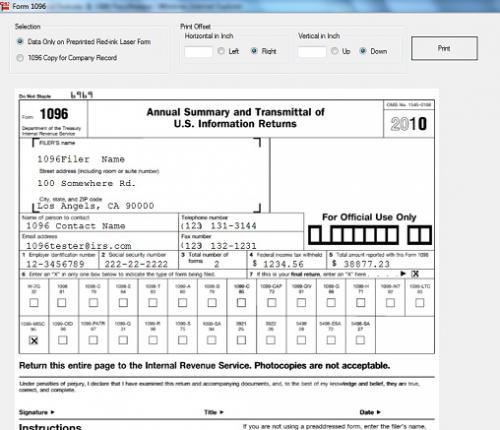Click the Print button
500x430 pixels.
click(x=444, y=48)
